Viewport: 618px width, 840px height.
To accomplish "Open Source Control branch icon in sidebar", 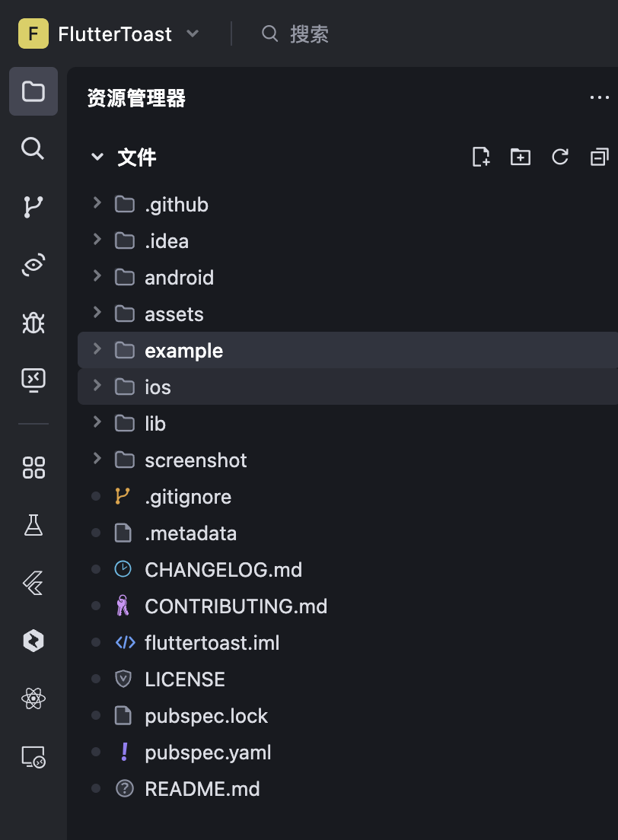I will tap(33, 206).
